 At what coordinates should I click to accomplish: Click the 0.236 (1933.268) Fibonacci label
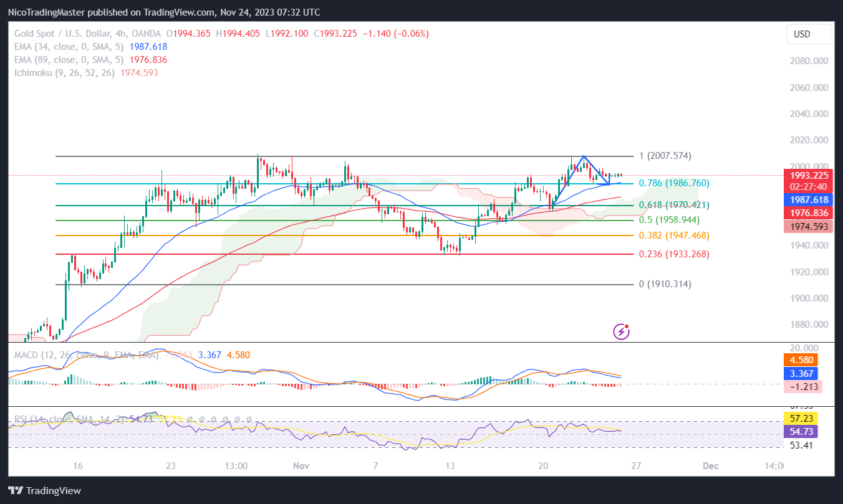pyautogui.click(x=674, y=254)
